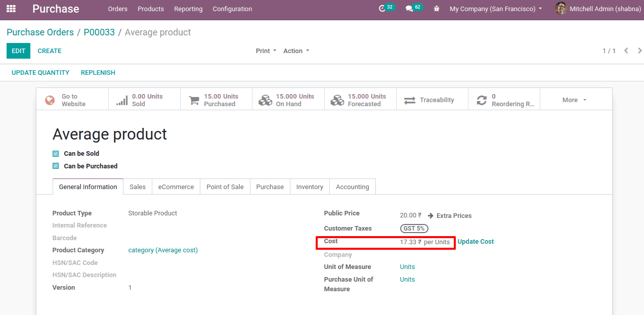This screenshot has height=315, width=644.
Task: Click the Units Sold bar chart icon
Action: point(122,100)
